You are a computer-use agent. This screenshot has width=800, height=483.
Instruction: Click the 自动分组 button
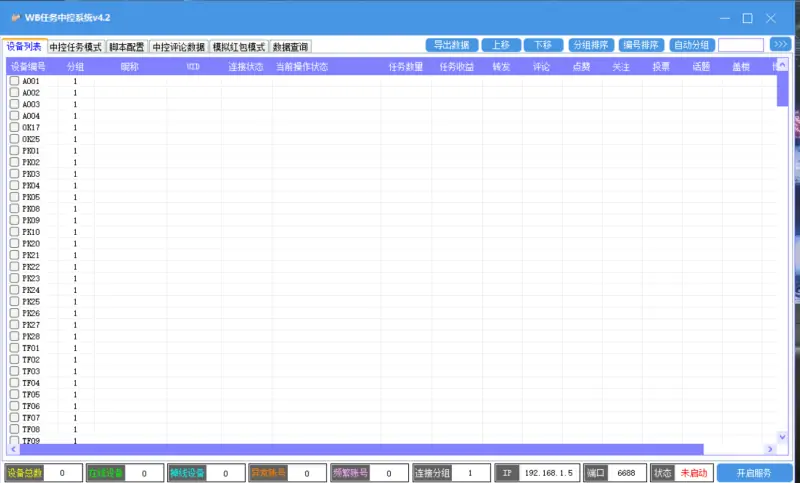[x=691, y=45]
